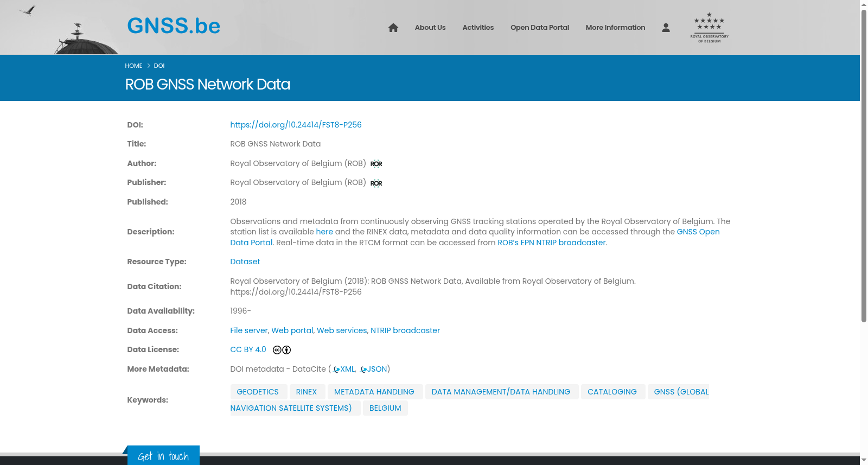Open the Open Data Portal menu
Image resolution: width=868 pixels, height=465 pixels.
(x=540, y=28)
